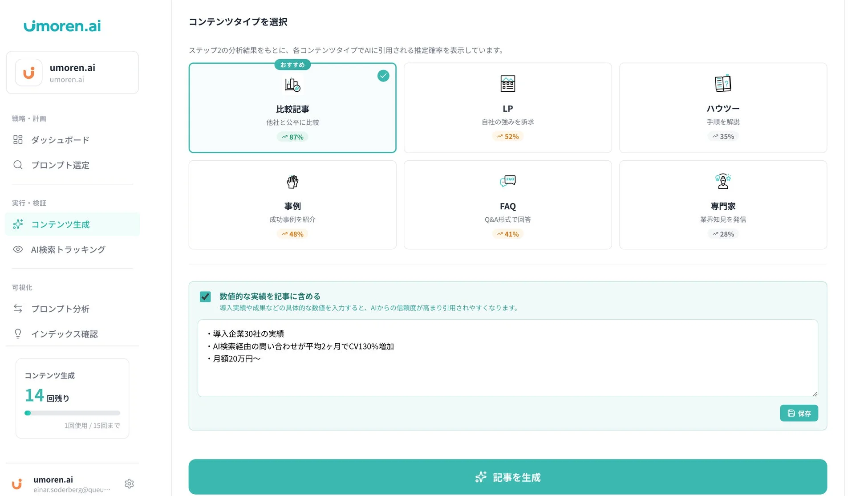The image size is (868, 496).
Task: Select the LP content type icon
Action: 507,83
